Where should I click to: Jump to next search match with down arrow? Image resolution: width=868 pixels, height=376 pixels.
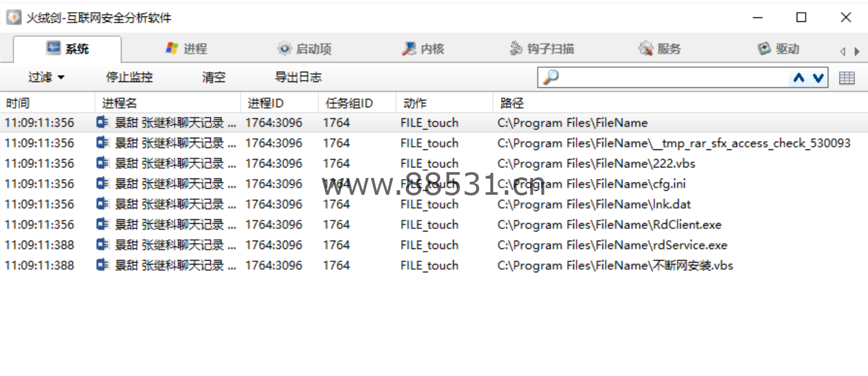tap(818, 78)
